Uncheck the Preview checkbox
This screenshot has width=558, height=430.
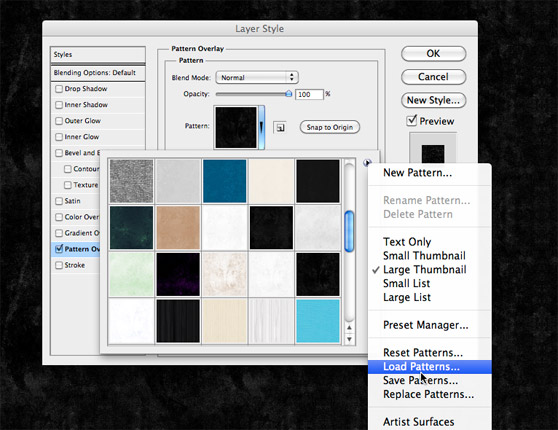pyautogui.click(x=412, y=120)
